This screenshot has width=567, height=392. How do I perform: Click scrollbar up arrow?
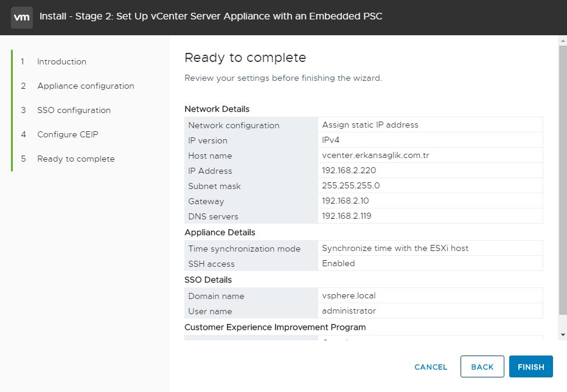pyautogui.click(x=563, y=41)
